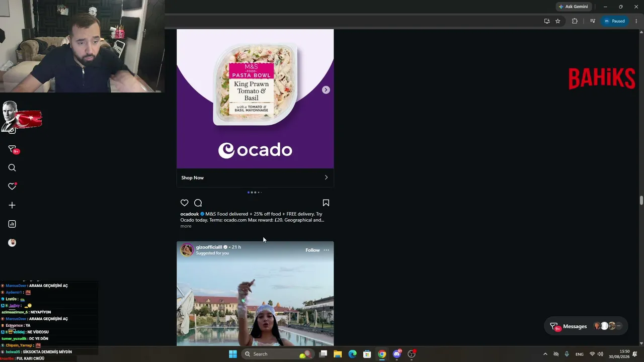Bookmark this tab with the star

point(558,21)
